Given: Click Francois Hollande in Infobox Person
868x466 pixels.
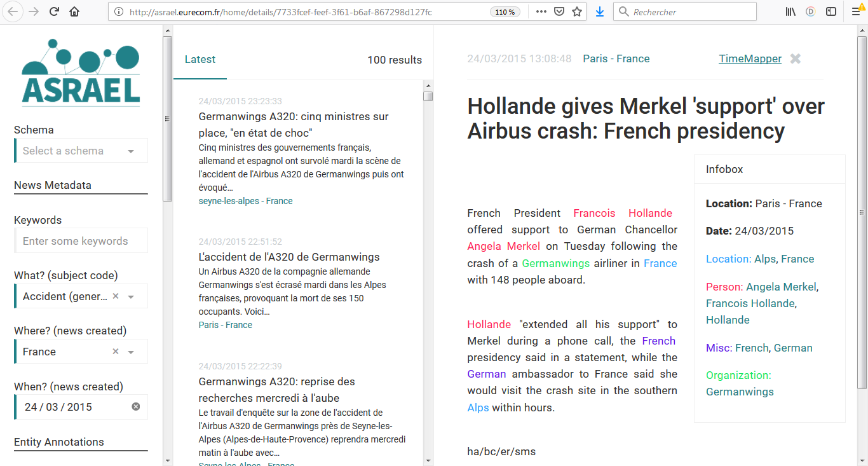Looking at the screenshot, I should point(750,303).
